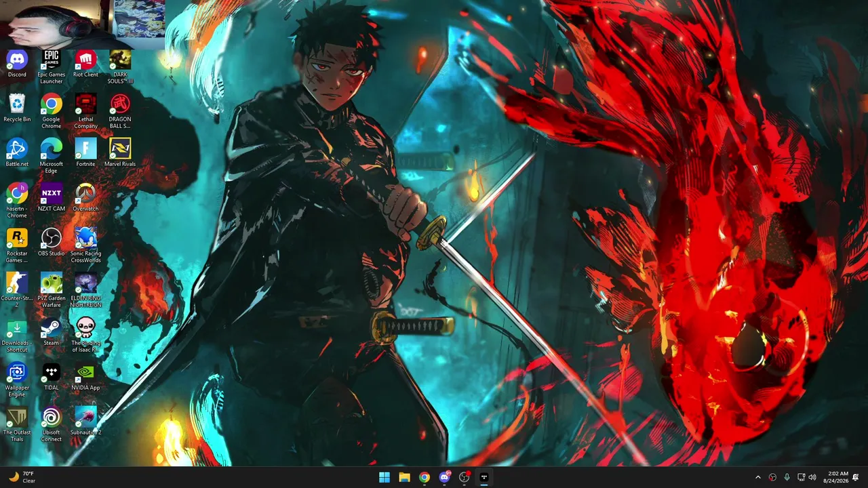Open the clock showing 2:02 AM
Screen dimensions: 868x488
click(835, 477)
